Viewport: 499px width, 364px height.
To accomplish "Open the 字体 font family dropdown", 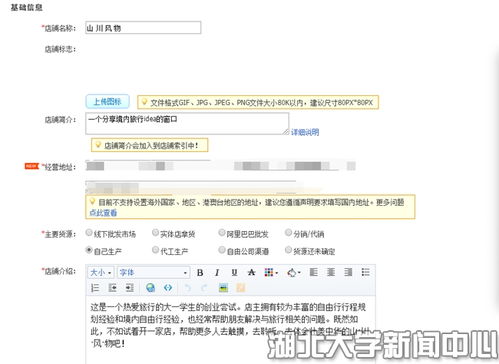I will tap(153, 272).
